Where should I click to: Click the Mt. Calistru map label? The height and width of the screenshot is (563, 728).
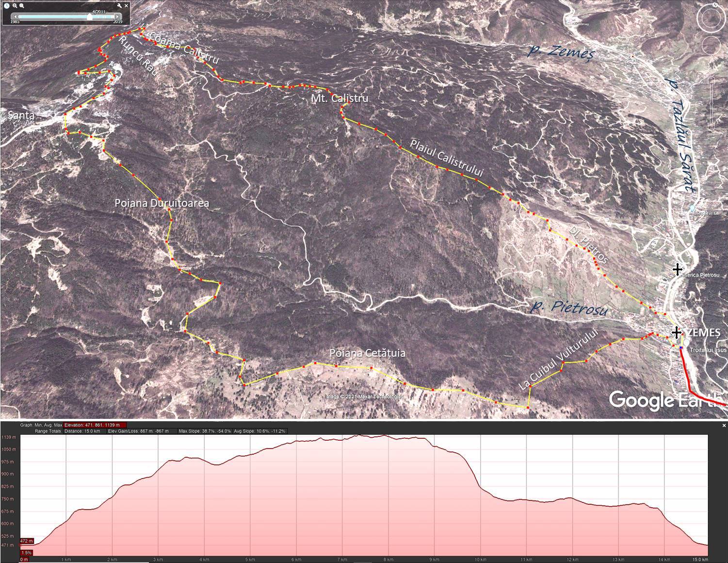339,99
